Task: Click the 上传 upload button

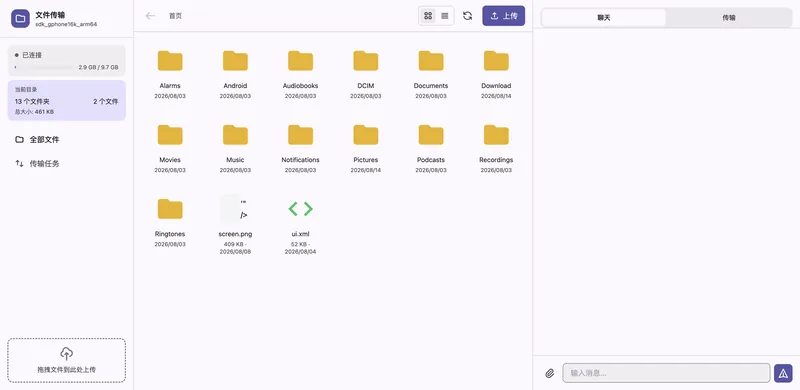Action: click(x=504, y=16)
